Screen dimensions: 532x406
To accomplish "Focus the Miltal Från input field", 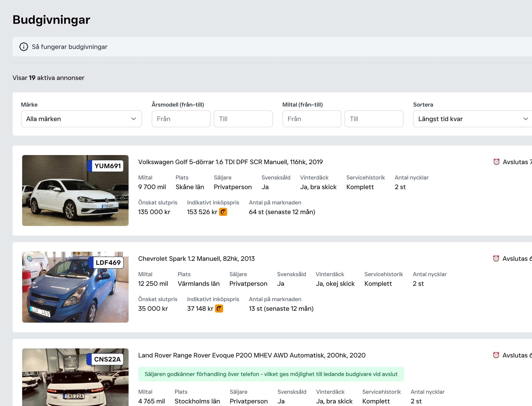I will point(312,119).
